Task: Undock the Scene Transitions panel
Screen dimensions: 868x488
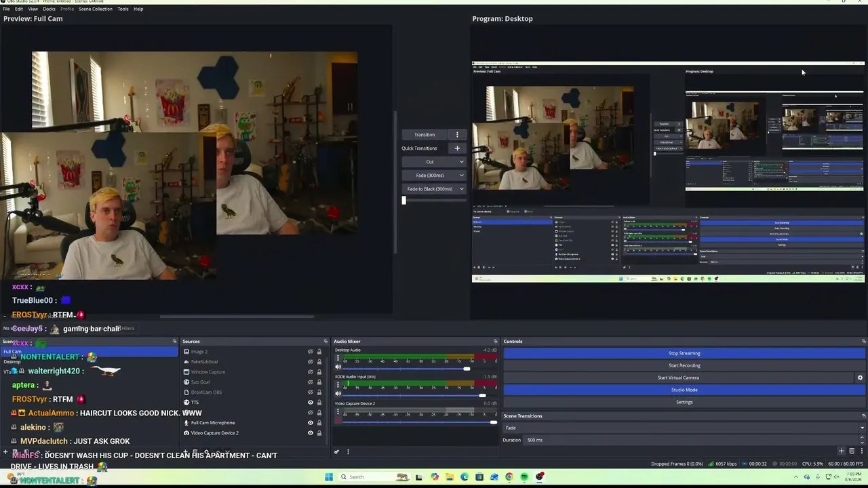Action: click(x=863, y=416)
